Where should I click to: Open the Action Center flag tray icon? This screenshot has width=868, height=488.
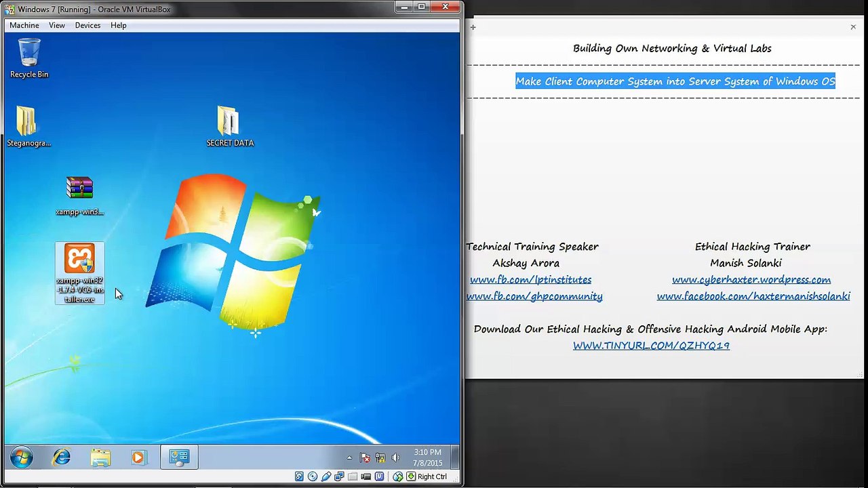[x=365, y=457]
